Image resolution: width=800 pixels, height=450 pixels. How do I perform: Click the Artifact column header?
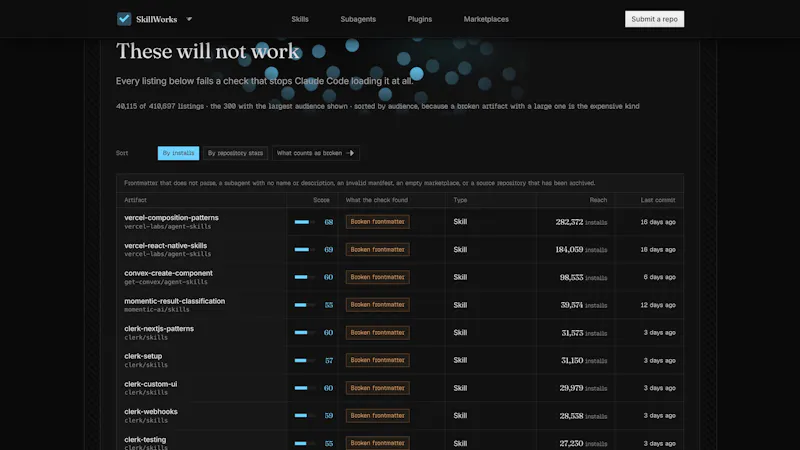[x=135, y=200]
